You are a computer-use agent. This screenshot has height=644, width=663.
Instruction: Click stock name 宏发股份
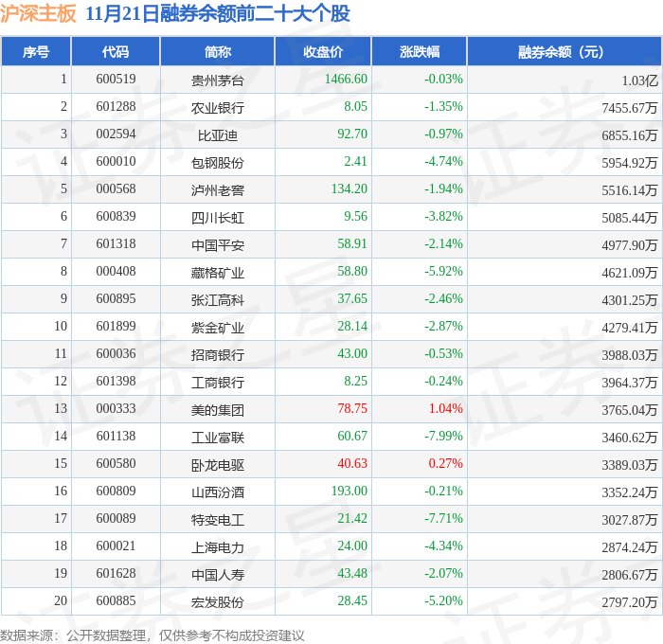tap(217, 602)
